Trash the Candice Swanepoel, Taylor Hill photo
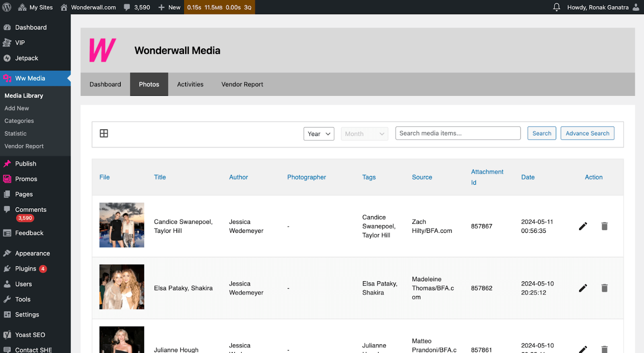This screenshot has height=353, width=644. point(604,226)
